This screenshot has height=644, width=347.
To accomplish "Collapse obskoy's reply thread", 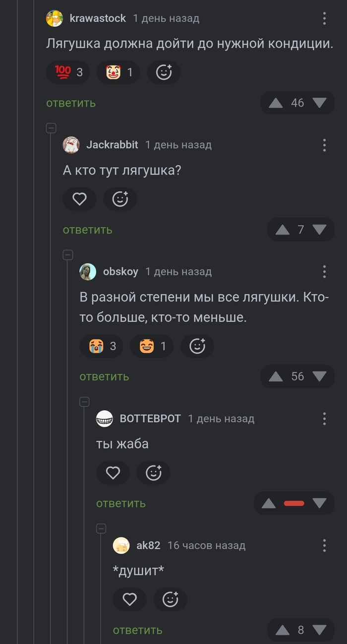I will click(68, 255).
